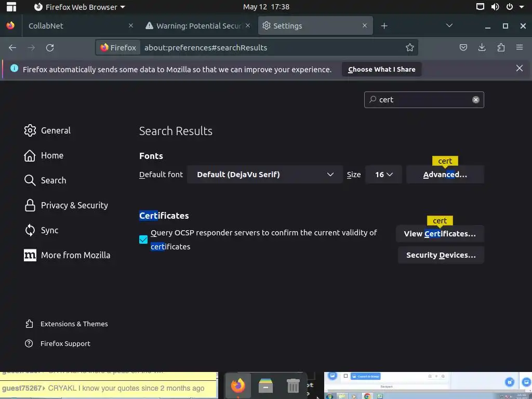
Task: Open the Home settings category
Action: tap(44, 156)
